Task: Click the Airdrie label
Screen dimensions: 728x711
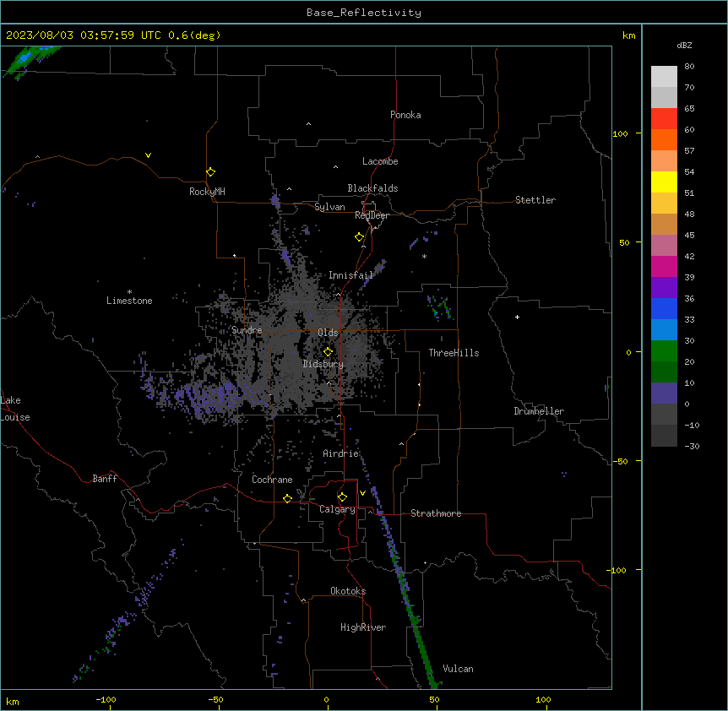Action: (340, 453)
